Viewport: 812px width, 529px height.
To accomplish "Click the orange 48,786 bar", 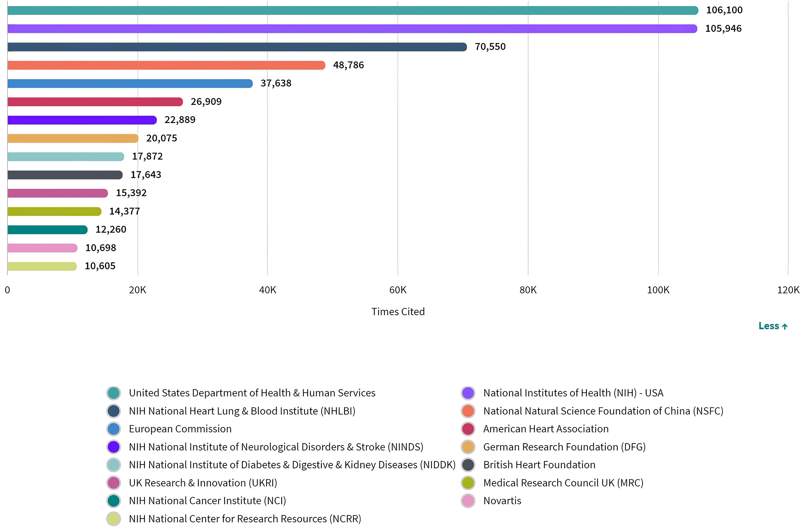I will (x=166, y=65).
